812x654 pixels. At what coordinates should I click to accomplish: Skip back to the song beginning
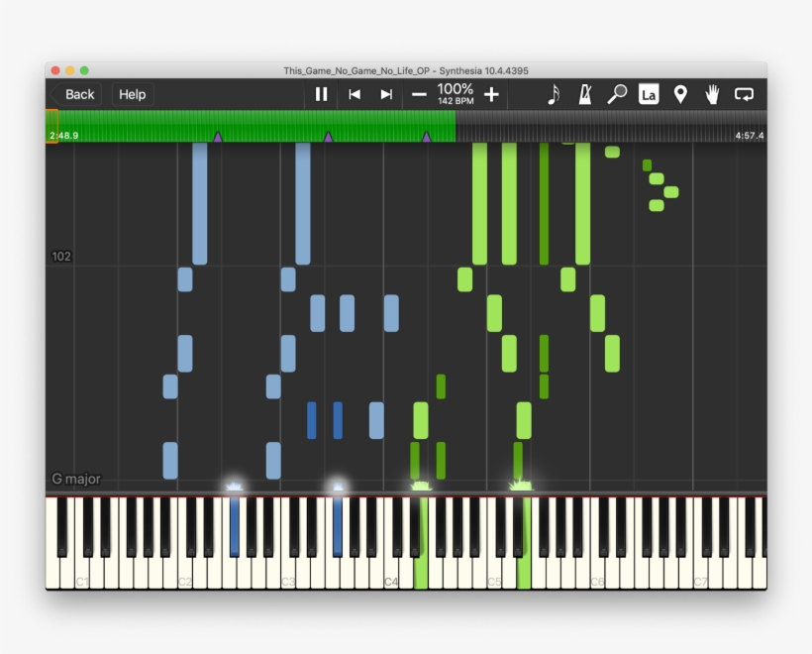pyautogui.click(x=355, y=95)
